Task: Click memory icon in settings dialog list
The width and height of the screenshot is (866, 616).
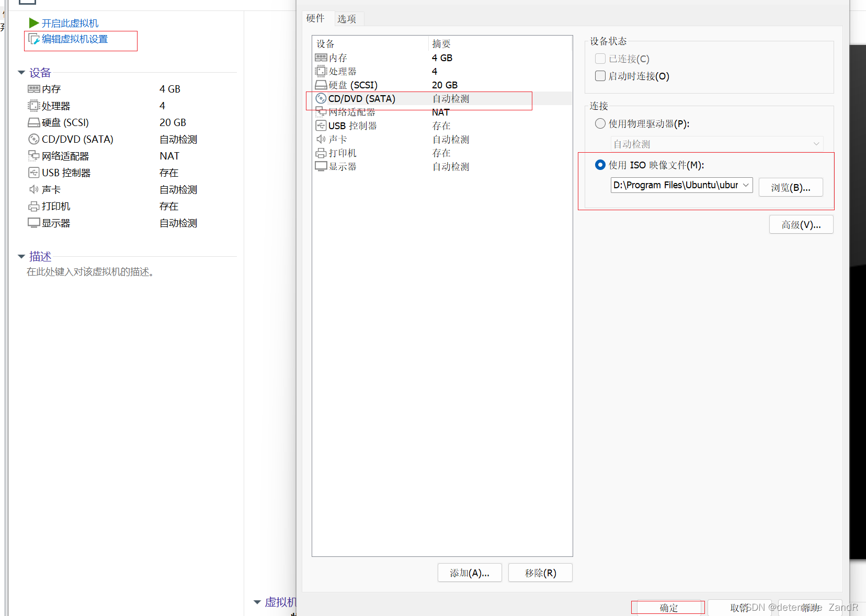Action: click(x=321, y=58)
